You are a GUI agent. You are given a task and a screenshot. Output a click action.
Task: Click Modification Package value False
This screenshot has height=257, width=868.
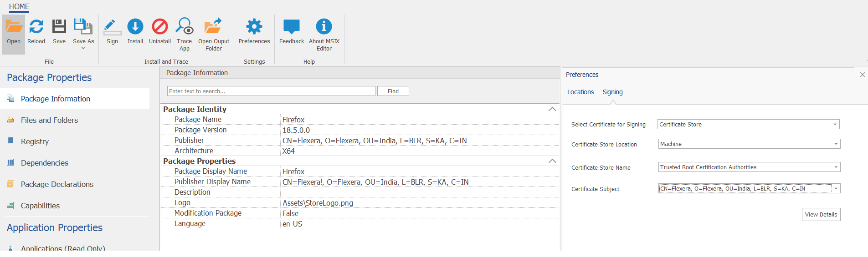tap(420, 213)
